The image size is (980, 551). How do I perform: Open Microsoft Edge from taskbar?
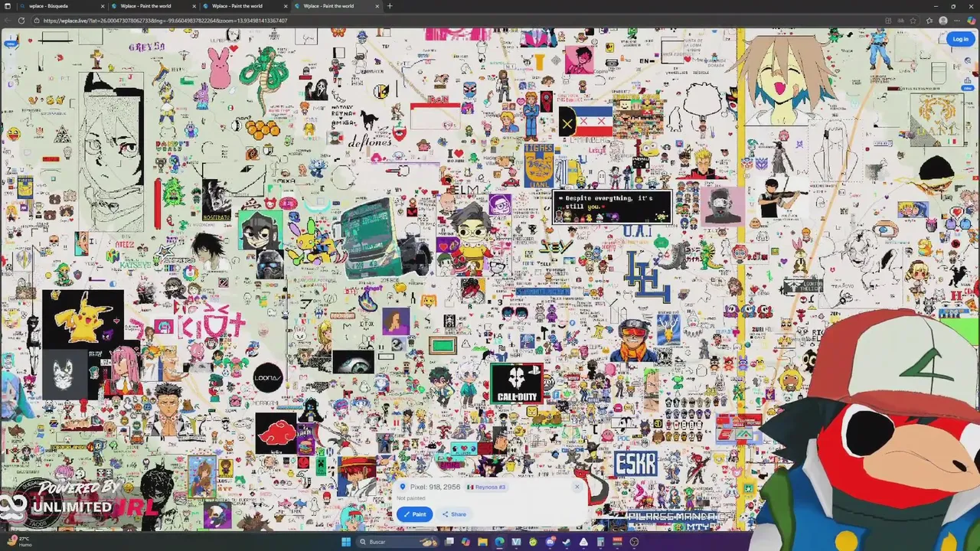(499, 542)
